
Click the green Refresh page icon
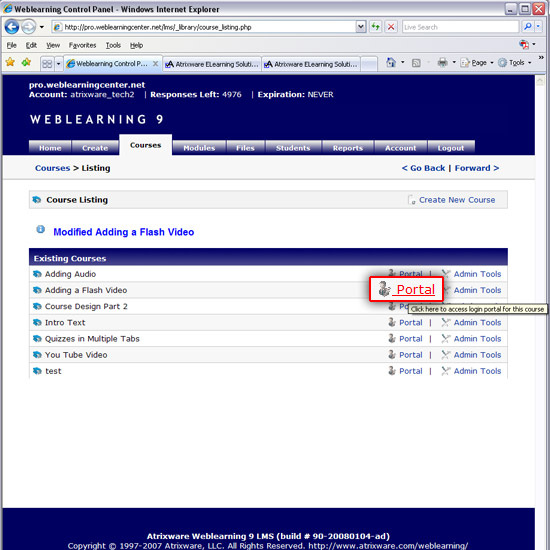pyautogui.click(x=376, y=27)
